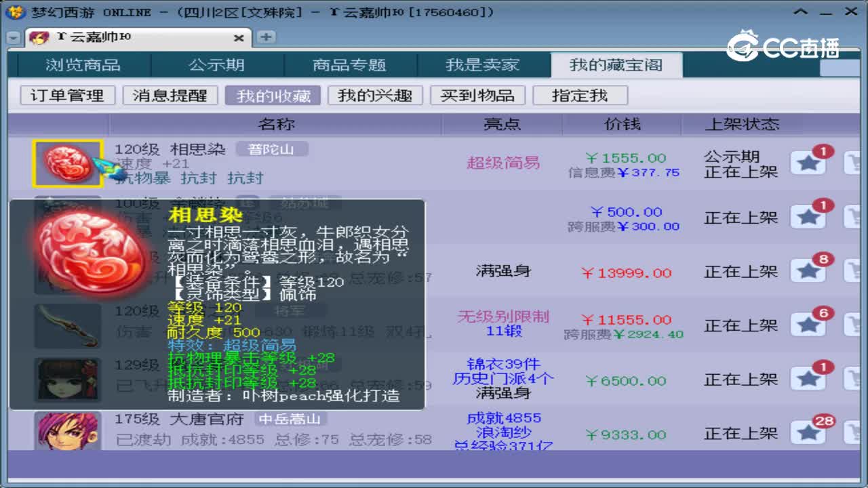Toggle favorite star on ¥6500.00 row
Image resolution: width=868 pixels, height=488 pixels.
(808, 380)
